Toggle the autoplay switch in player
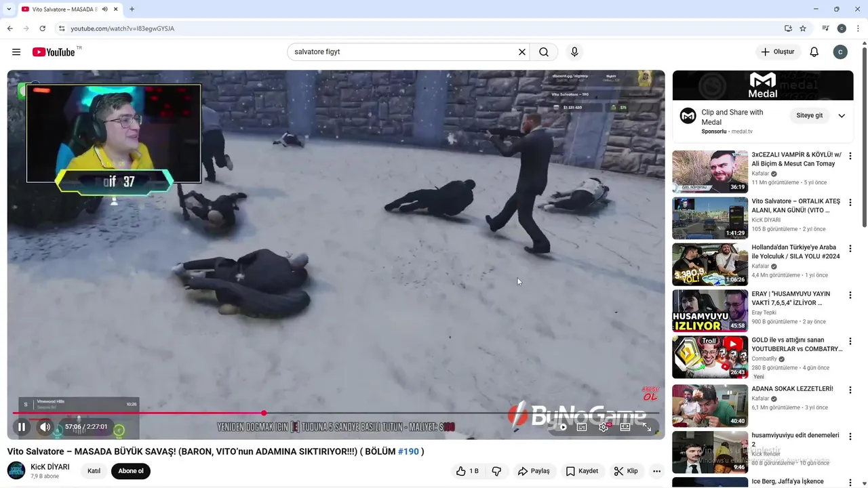The width and height of the screenshot is (868, 488). (561, 427)
